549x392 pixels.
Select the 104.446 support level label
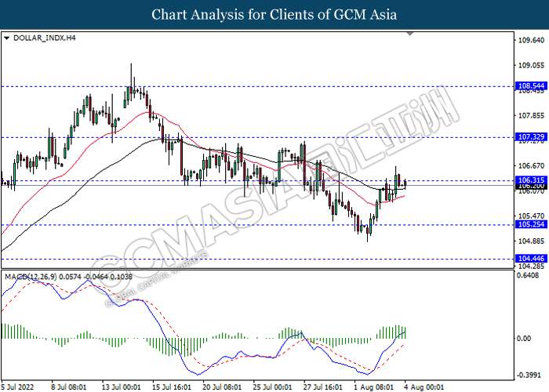(531, 259)
